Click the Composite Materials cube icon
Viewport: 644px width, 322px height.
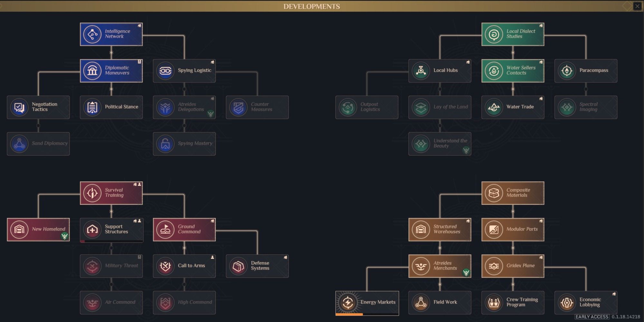point(494,193)
